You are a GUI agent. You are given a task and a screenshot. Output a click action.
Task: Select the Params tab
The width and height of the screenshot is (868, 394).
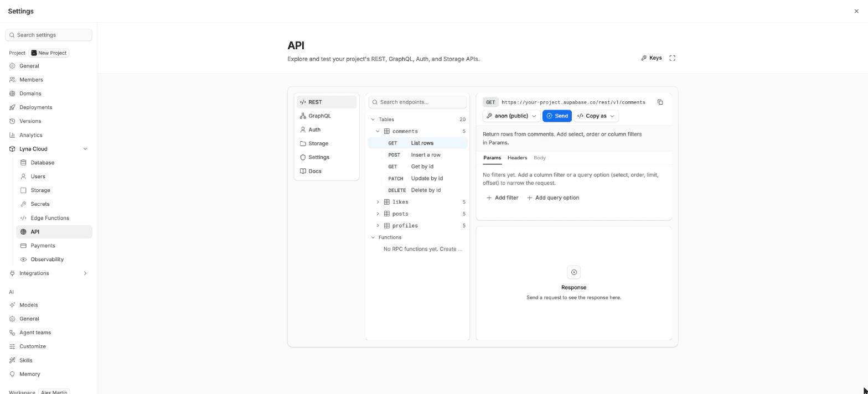[492, 158]
